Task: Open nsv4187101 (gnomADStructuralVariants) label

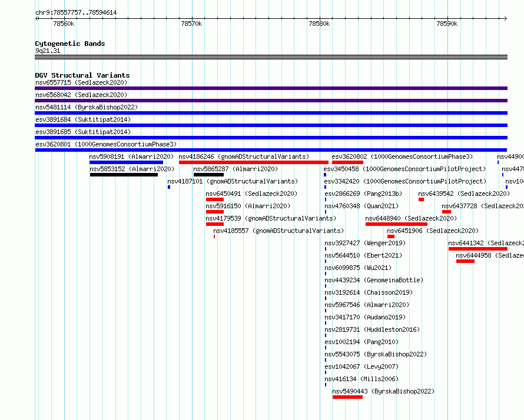Action: click(233, 181)
